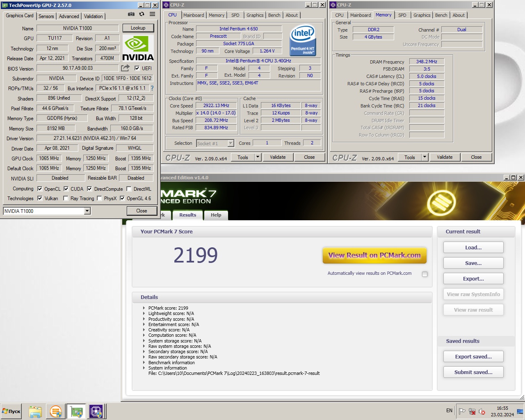Open Bench tab in the CPU window
The height and width of the screenshot is (420, 525).
[x=274, y=15]
